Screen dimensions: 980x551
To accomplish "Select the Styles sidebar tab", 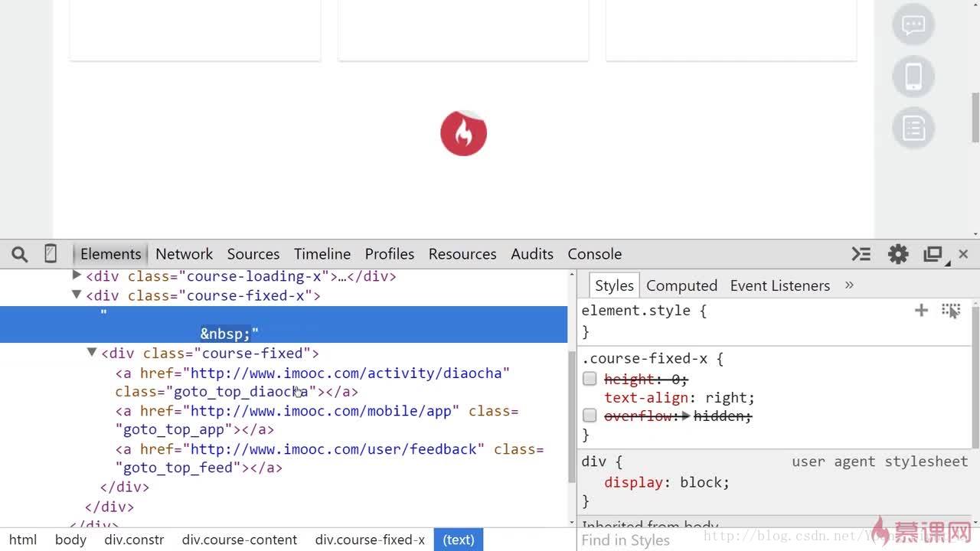I will (x=614, y=285).
